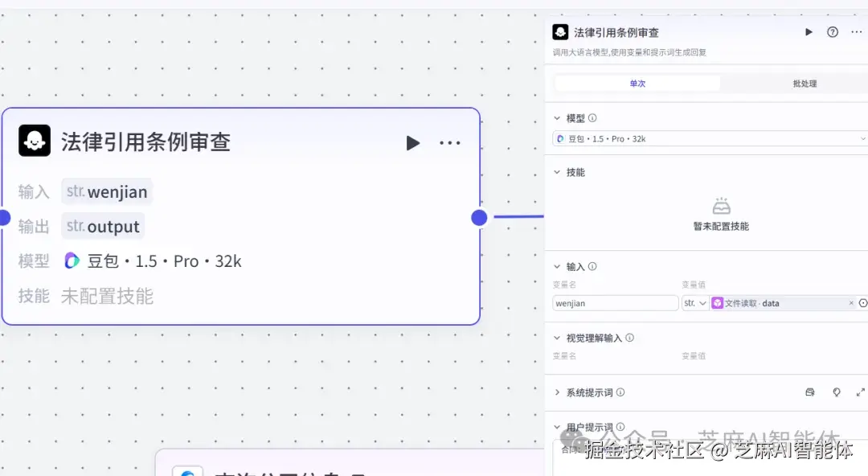Collapse the 输入 section
The image size is (868, 476).
[x=558, y=266]
